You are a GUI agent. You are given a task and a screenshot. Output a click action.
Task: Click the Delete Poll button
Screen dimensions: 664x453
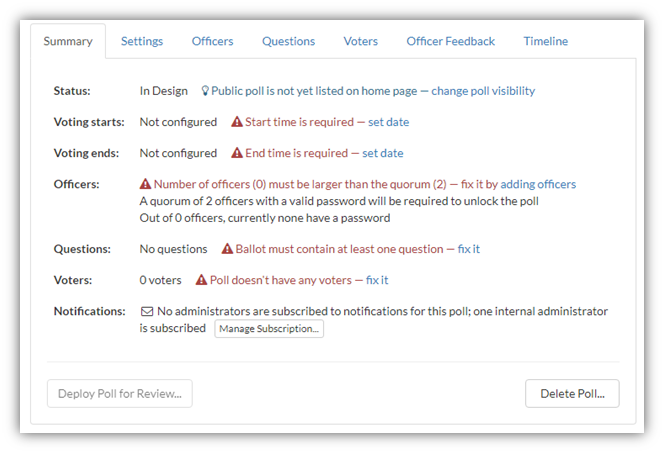[572, 393]
